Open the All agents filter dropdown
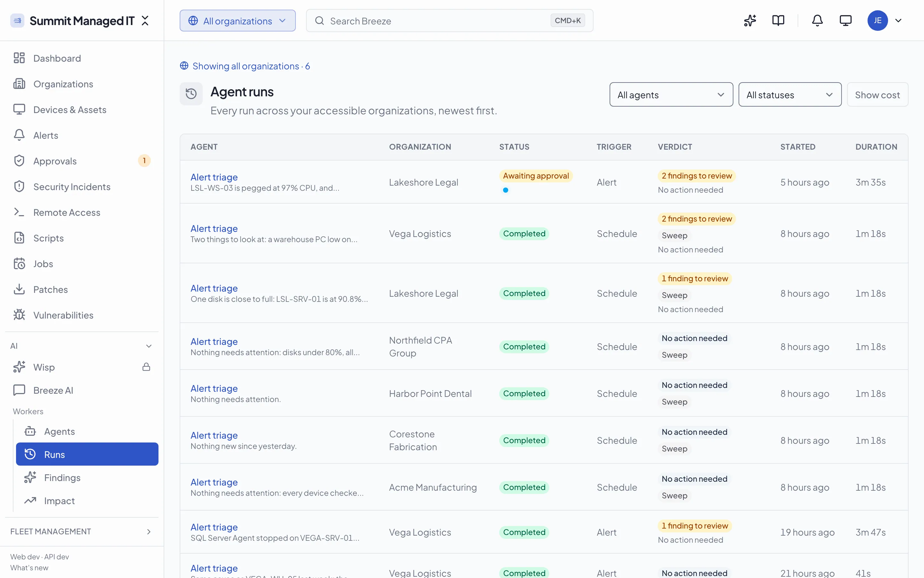The width and height of the screenshot is (924, 578). click(x=671, y=94)
